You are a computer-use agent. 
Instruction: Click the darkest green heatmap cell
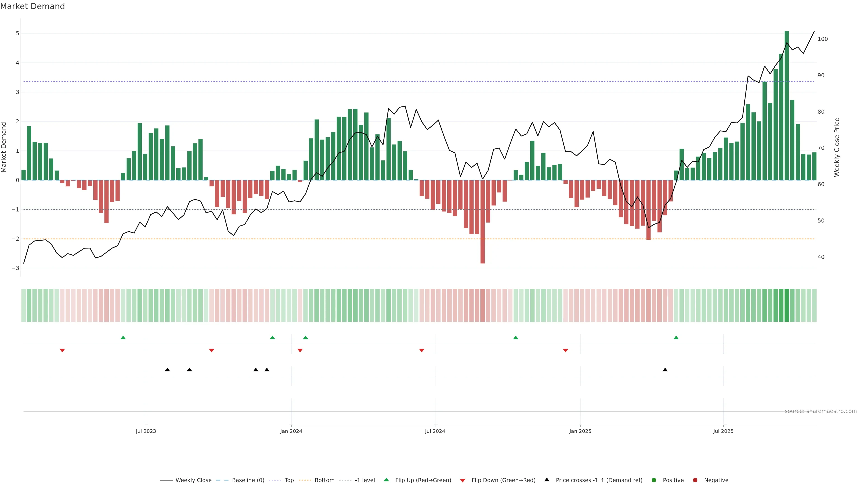pos(786,305)
